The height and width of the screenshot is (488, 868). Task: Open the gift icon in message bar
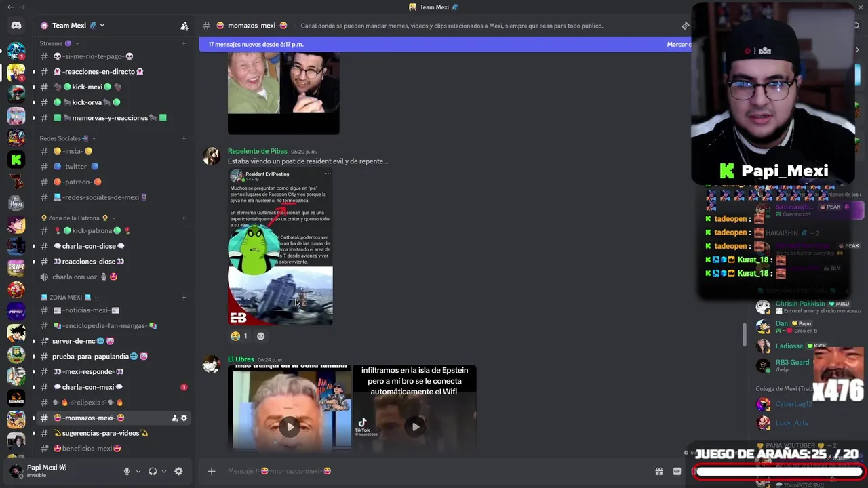tap(658, 471)
